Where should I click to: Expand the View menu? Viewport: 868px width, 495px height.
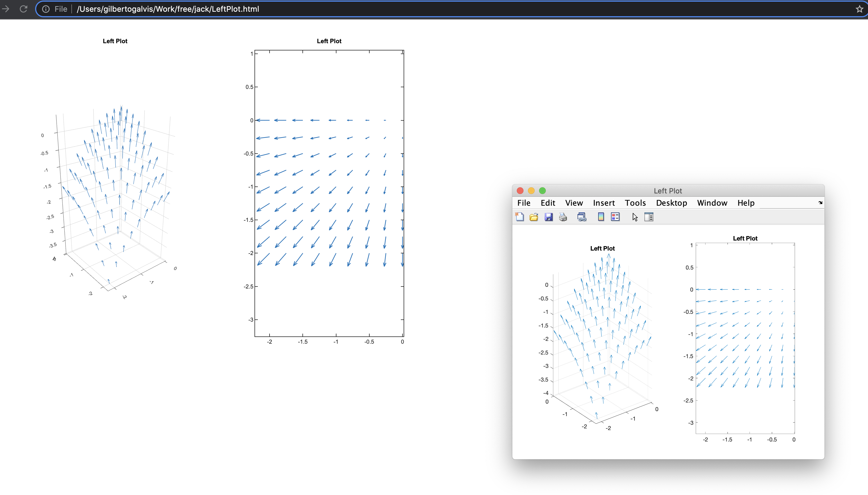[574, 203]
